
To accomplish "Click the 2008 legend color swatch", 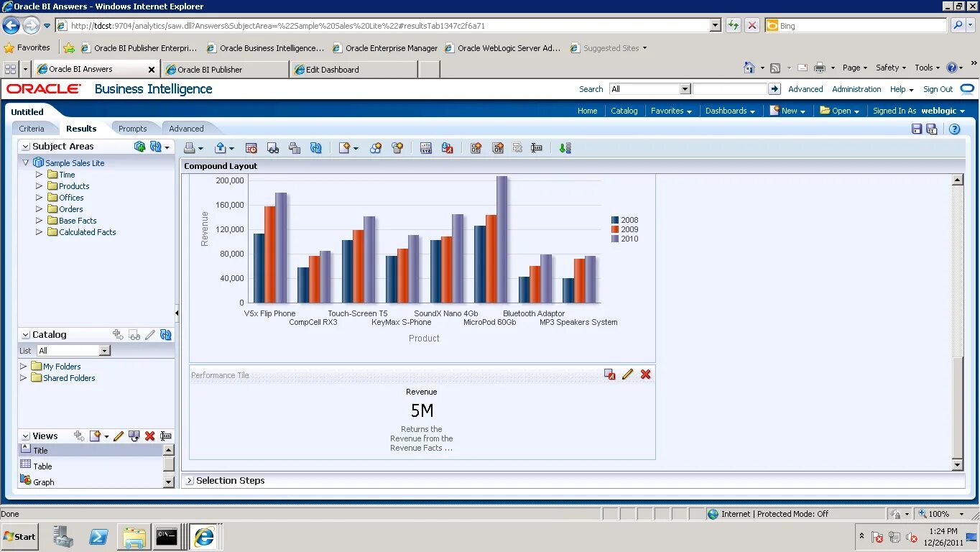I will click(615, 221).
